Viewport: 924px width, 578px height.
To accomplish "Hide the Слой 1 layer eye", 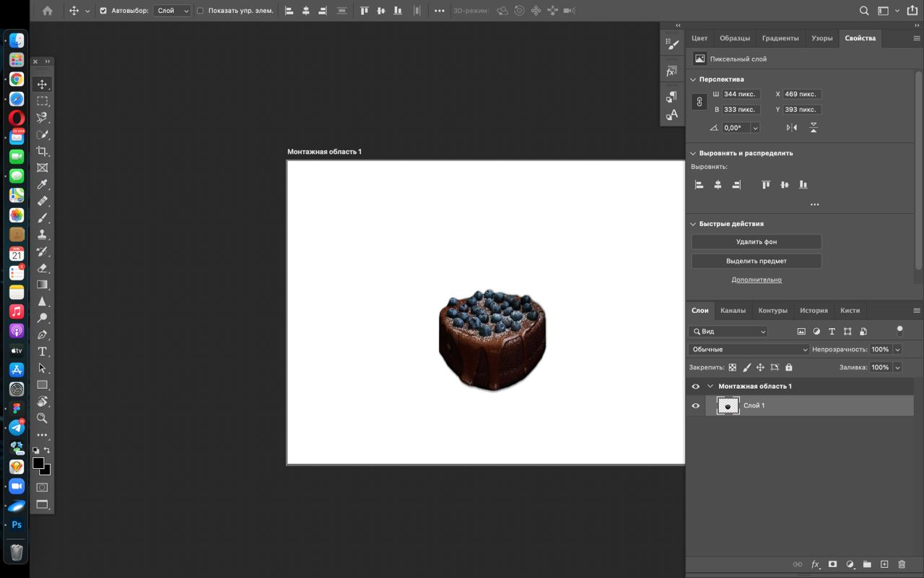I will (x=696, y=405).
